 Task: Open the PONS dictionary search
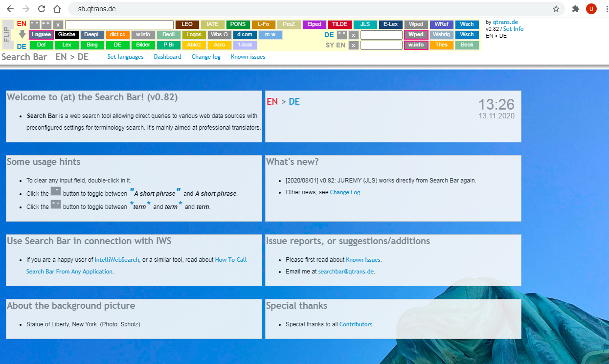click(238, 24)
